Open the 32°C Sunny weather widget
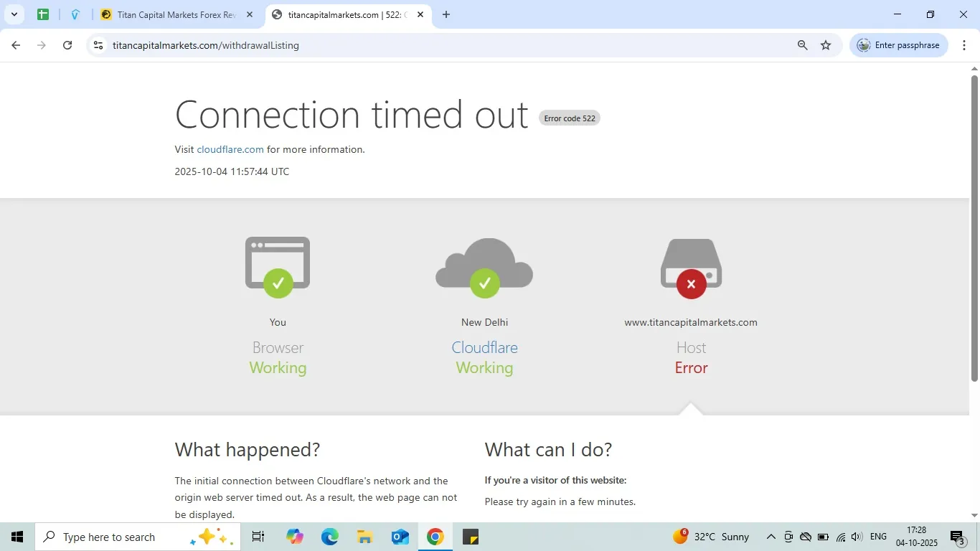Image resolution: width=980 pixels, height=551 pixels. [x=711, y=537]
